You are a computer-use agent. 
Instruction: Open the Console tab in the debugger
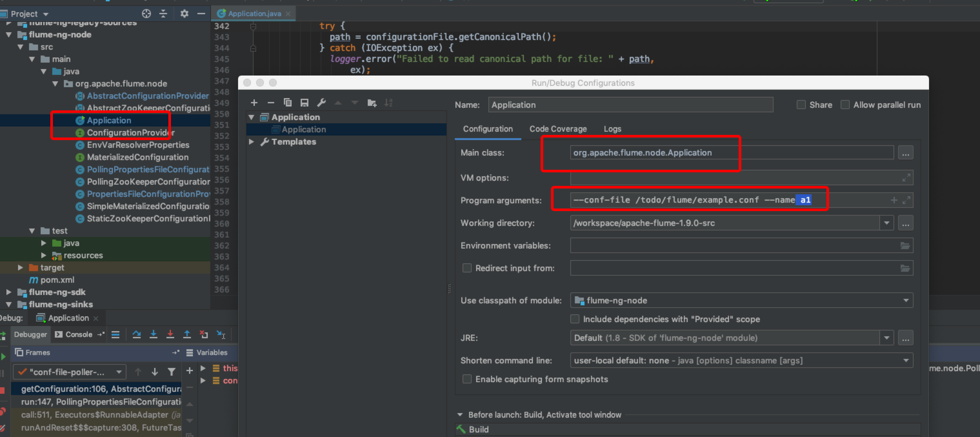click(78, 334)
